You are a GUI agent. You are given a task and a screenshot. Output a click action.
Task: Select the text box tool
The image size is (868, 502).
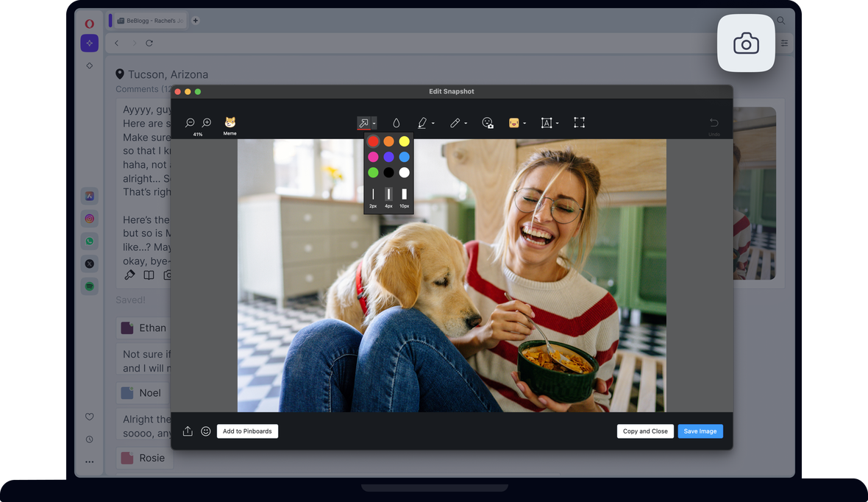547,123
